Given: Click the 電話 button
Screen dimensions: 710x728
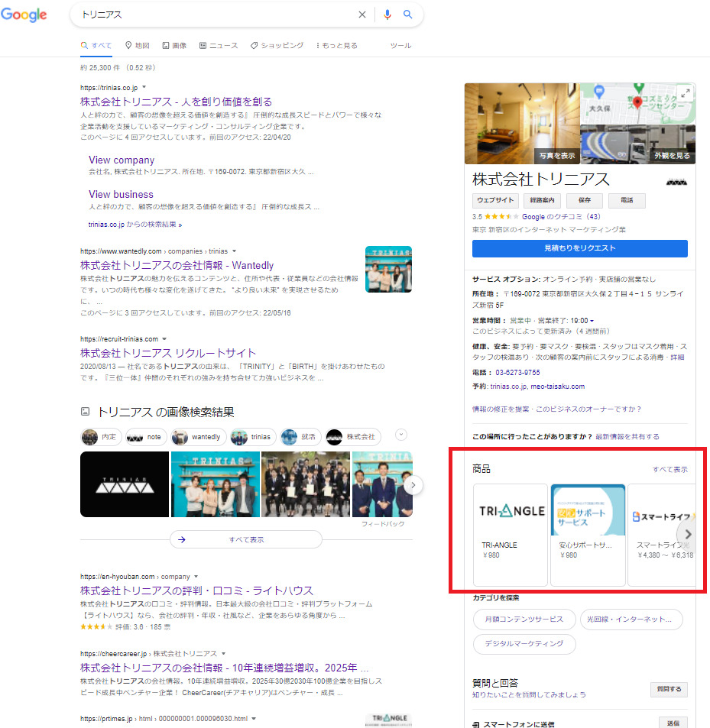Looking at the screenshot, I should coord(627,200).
